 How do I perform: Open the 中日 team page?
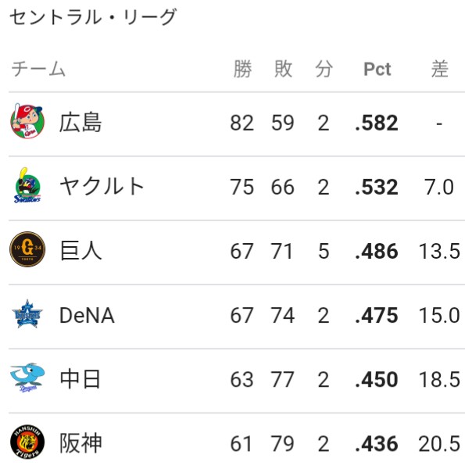tap(80, 379)
